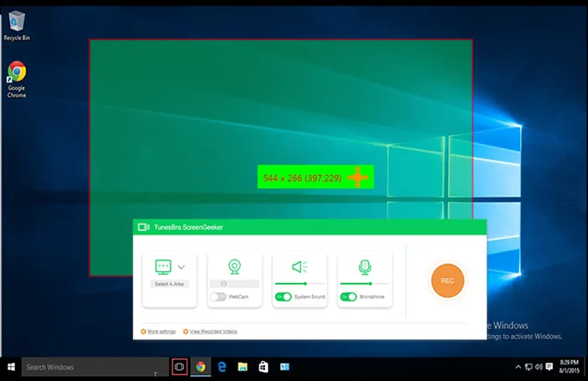Viewport: 588px width, 381px height.
Task: Open File Explorer from the taskbar
Action: 243,367
